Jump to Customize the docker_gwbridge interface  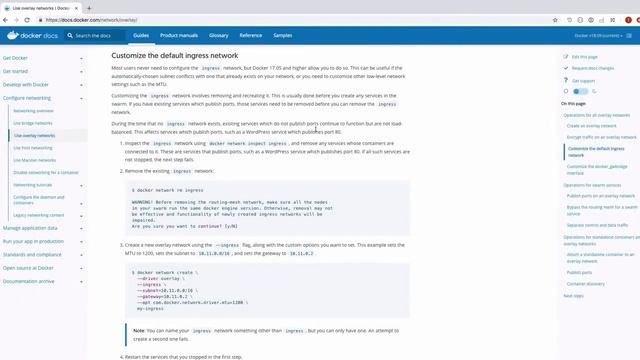point(597,170)
